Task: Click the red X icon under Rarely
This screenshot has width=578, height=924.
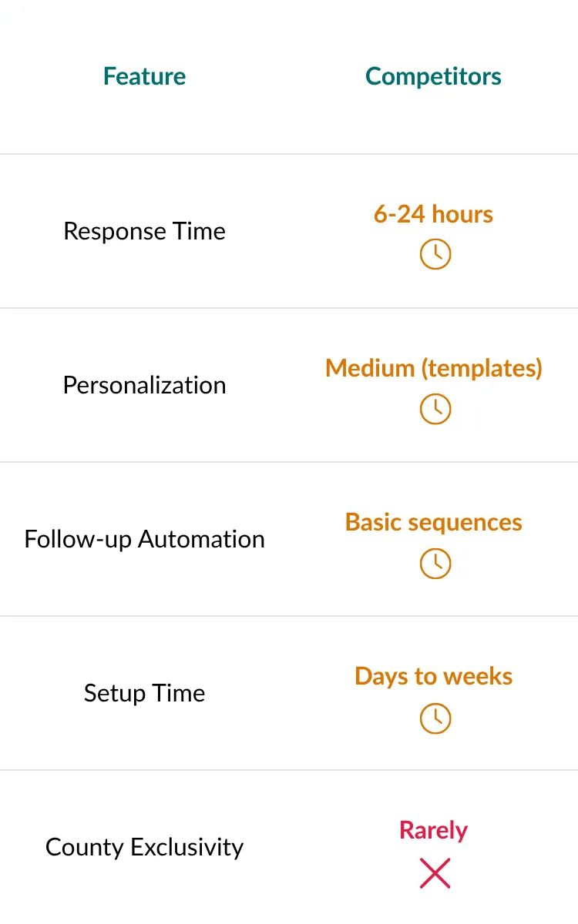Action: click(435, 874)
